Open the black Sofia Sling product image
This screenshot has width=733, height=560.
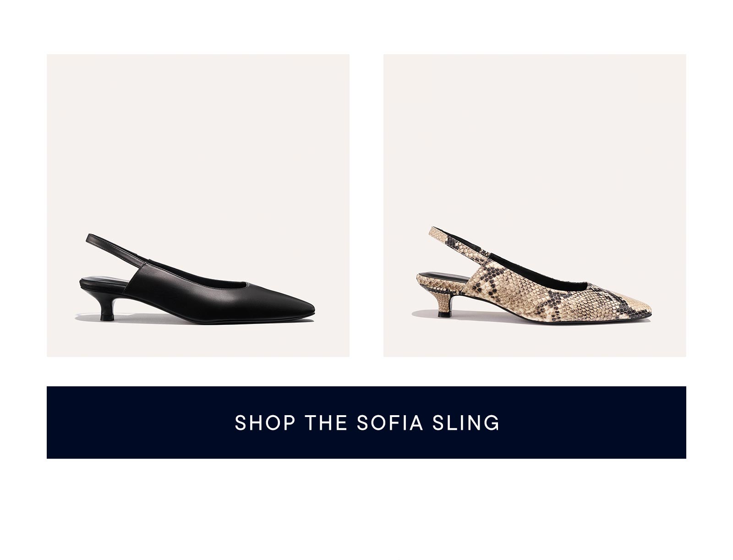pos(198,205)
